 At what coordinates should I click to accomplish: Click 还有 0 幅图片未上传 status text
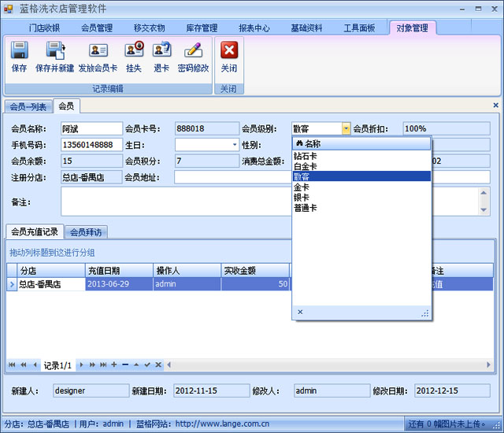pos(447,424)
